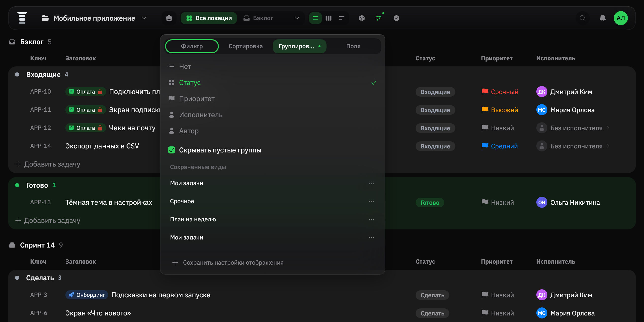
Task: Switch to list view icon
Action: (315, 18)
